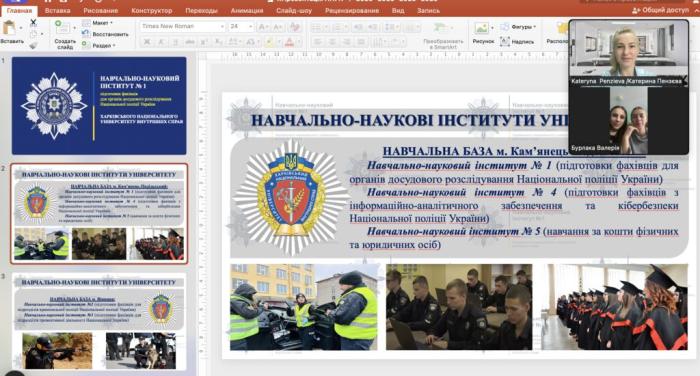This screenshot has height=376, width=700.
Task: Clear all text formatting icon
Action: pos(295,27)
